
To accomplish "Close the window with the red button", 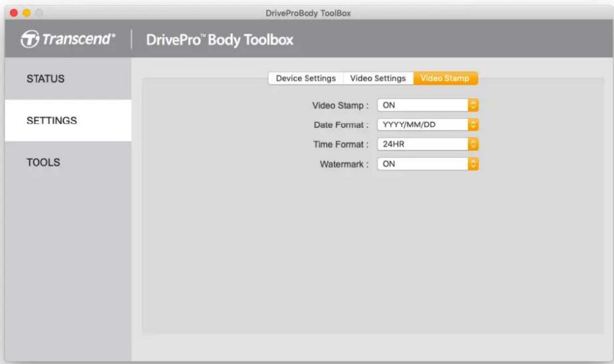I will [x=14, y=13].
